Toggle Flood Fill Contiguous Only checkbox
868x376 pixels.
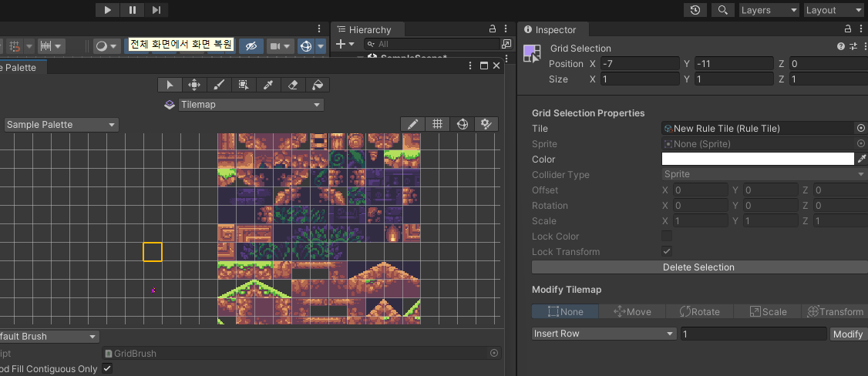click(x=107, y=369)
